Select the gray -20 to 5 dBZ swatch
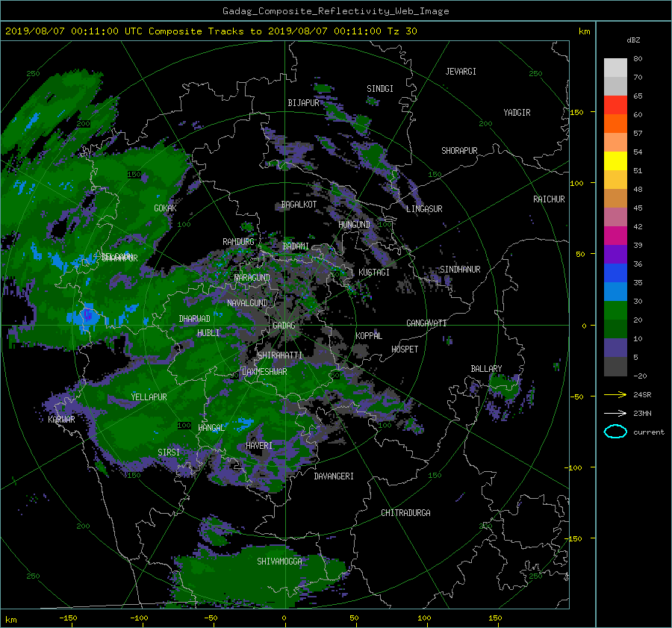This screenshot has width=672, height=628. pyautogui.click(x=615, y=366)
